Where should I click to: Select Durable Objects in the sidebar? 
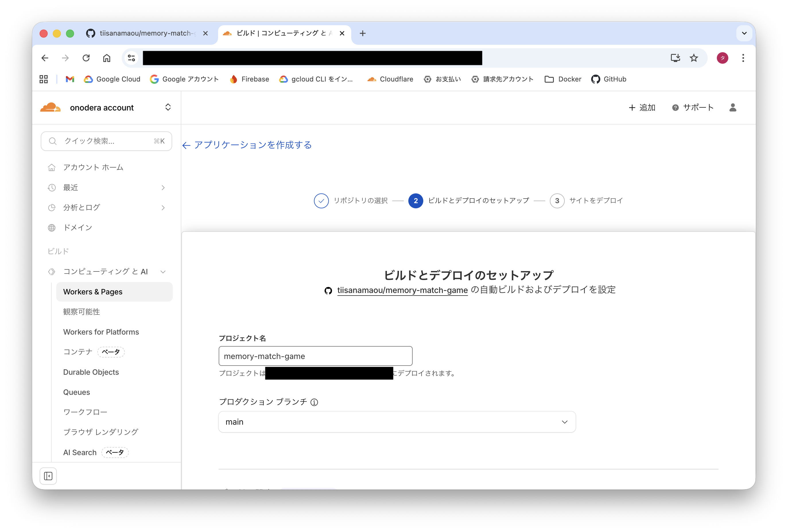91,372
